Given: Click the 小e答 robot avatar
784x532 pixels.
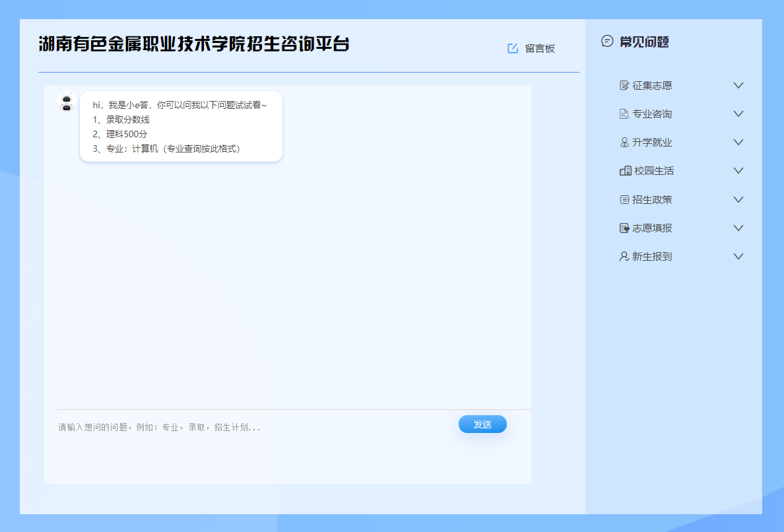Looking at the screenshot, I should click(67, 102).
